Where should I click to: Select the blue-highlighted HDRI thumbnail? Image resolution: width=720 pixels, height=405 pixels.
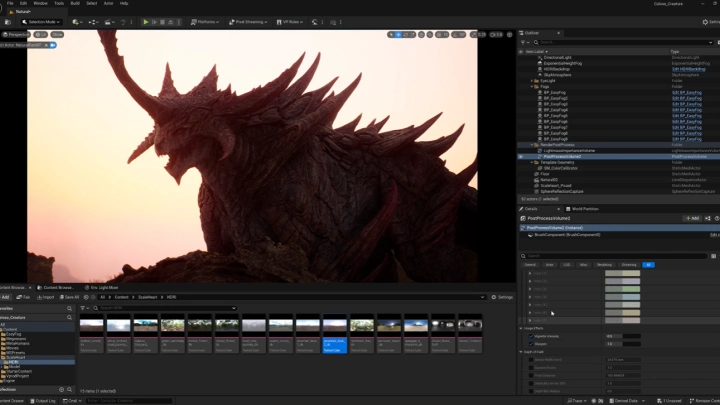(335, 334)
